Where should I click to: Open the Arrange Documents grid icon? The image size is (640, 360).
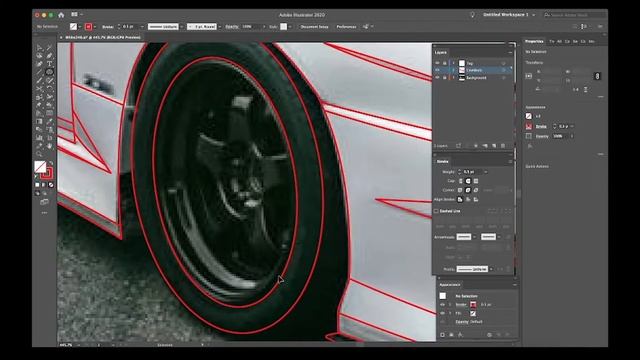(x=74, y=15)
